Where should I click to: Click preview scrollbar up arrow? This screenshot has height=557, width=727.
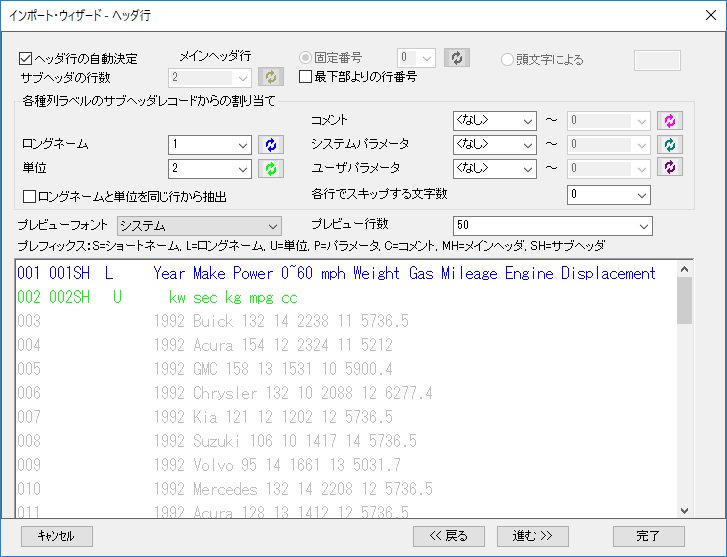click(x=685, y=269)
